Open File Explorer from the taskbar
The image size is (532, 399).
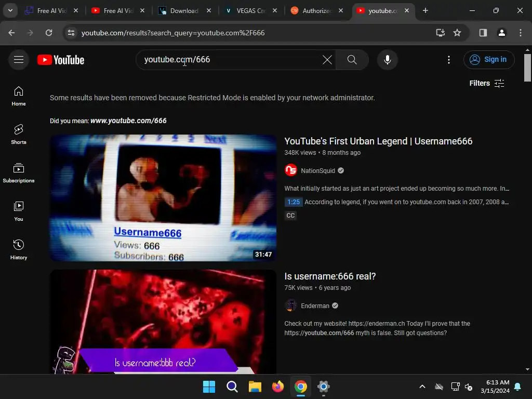pyautogui.click(x=255, y=387)
